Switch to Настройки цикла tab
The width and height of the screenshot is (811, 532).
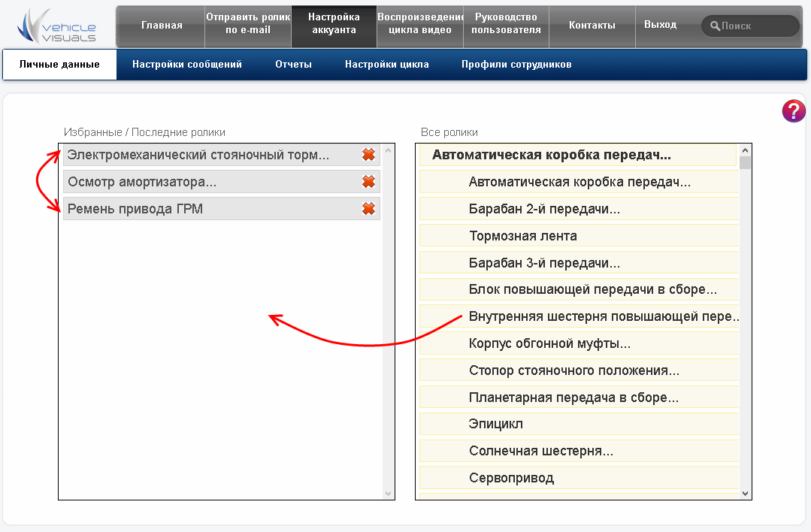click(x=387, y=65)
